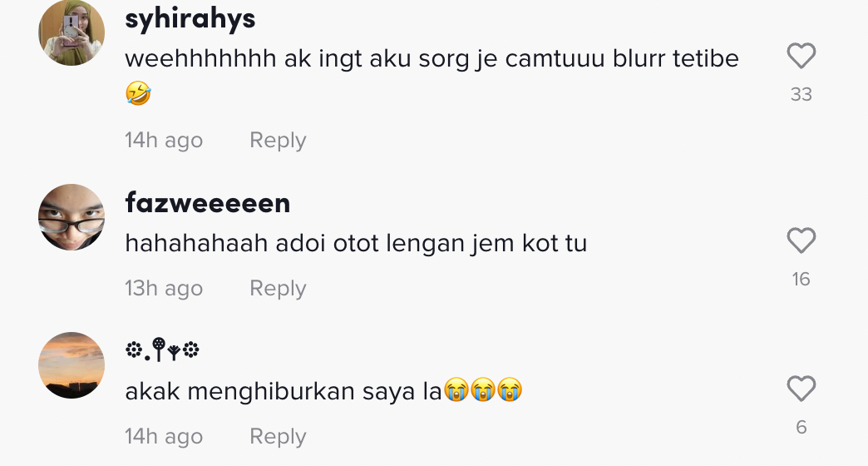Click the 6 likes count
The width and height of the screenshot is (868, 466).
801,427
